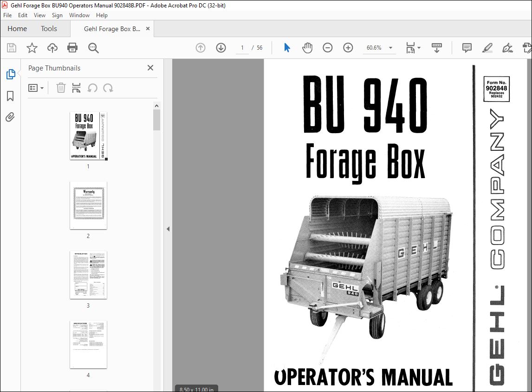Click thumbnail scrollbar up arrow
The height and width of the screenshot is (392, 532).
[x=156, y=106]
